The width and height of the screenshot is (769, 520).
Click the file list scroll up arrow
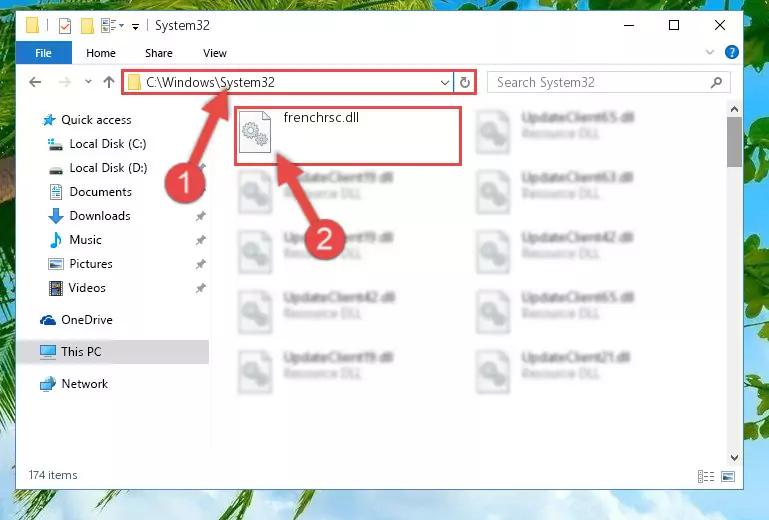734,109
